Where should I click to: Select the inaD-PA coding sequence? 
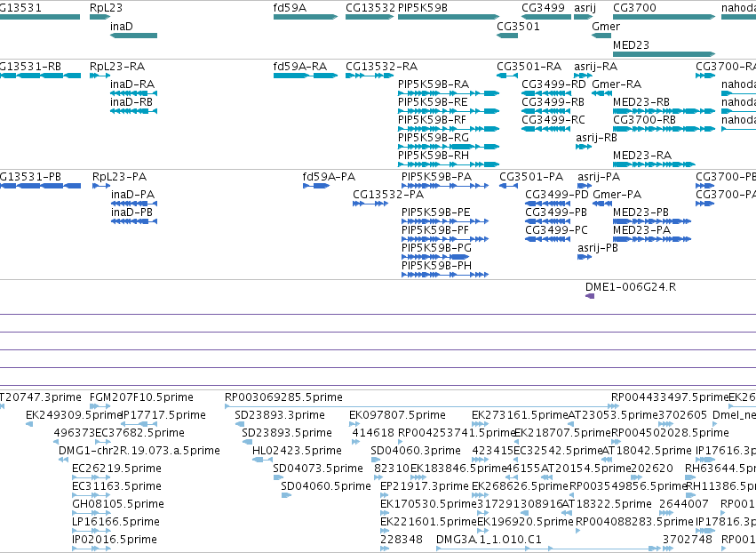[134, 204]
